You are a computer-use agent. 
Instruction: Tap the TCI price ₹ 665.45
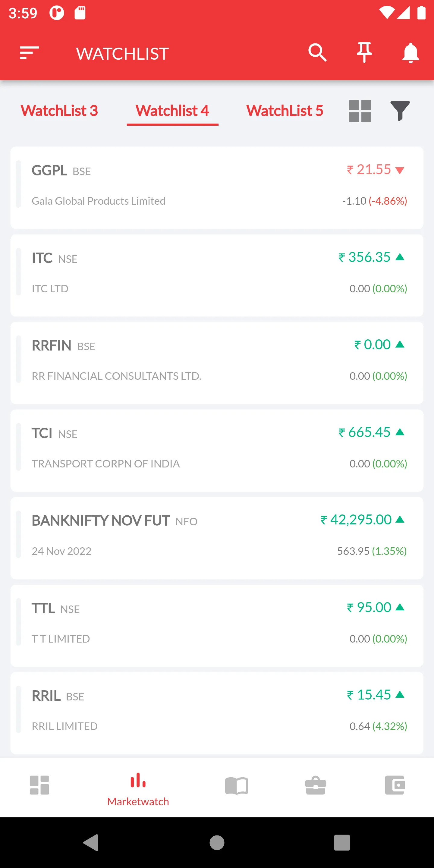point(365,432)
